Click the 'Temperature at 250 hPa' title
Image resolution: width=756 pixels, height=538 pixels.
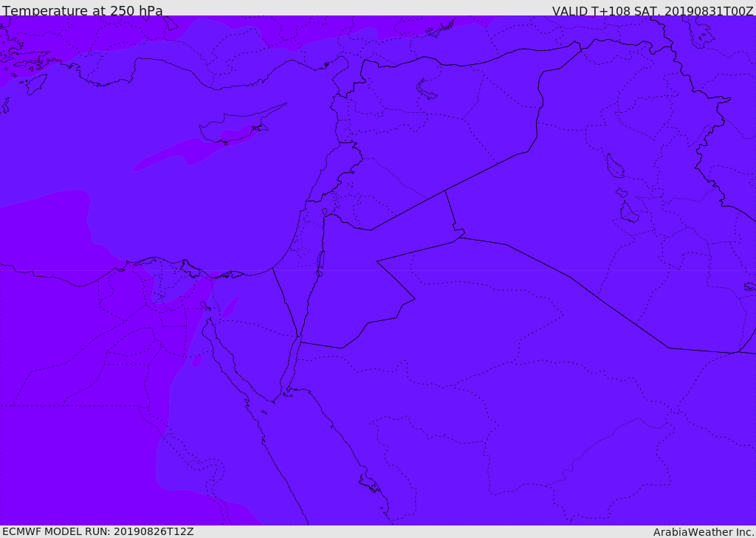(x=83, y=10)
